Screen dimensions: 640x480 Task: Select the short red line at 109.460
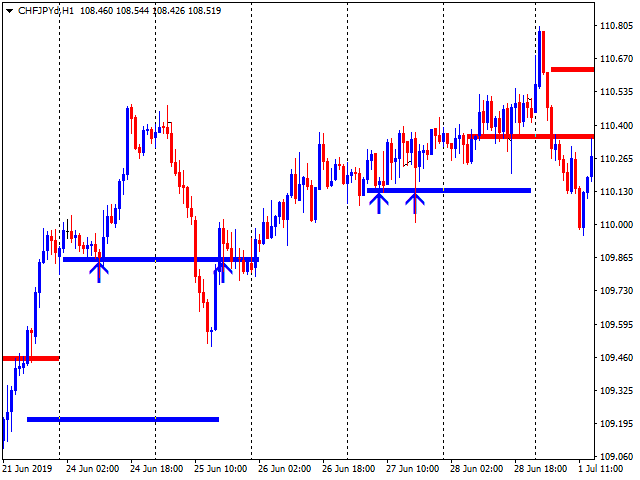[31, 359]
